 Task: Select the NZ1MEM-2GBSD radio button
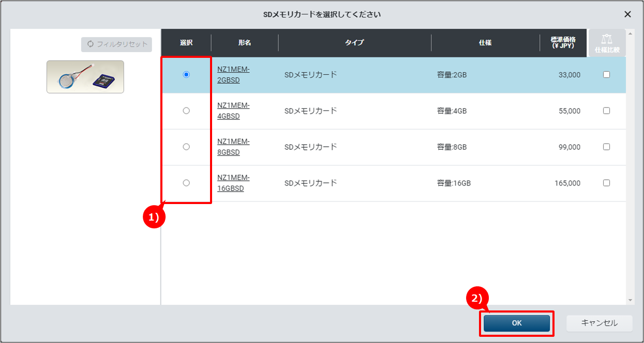click(186, 74)
